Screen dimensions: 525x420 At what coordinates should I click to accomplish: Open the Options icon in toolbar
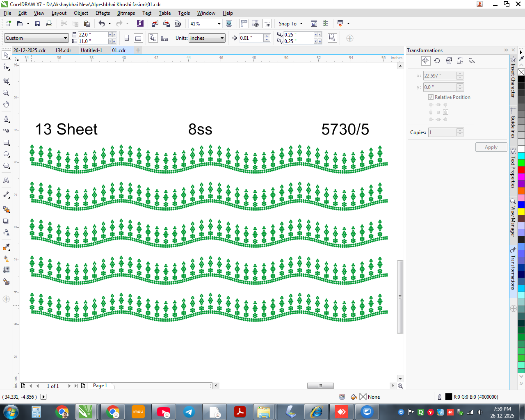pyautogui.click(x=326, y=24)
